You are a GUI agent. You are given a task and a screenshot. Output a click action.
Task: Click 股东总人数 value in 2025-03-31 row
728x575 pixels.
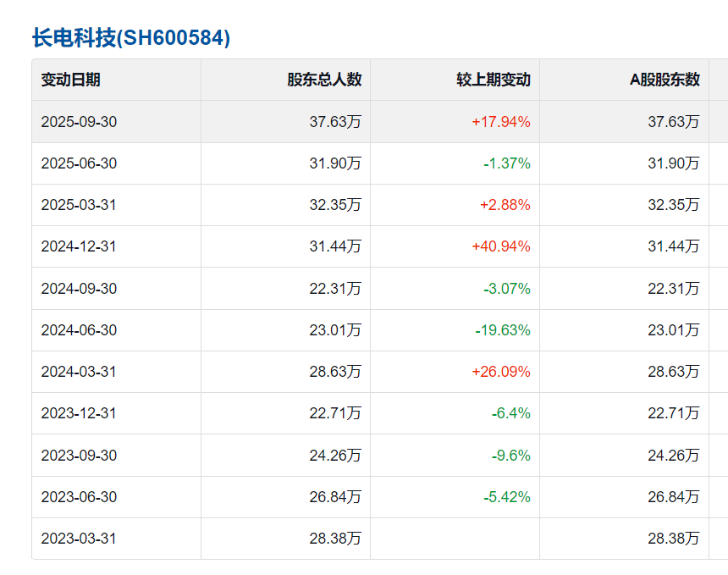pyautogui.click(x=335, y=205)
